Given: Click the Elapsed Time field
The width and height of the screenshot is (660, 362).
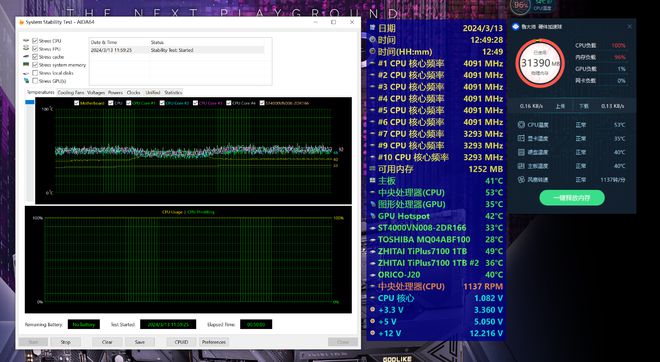Looking at the screenshot, I should (x=256, y=324).
